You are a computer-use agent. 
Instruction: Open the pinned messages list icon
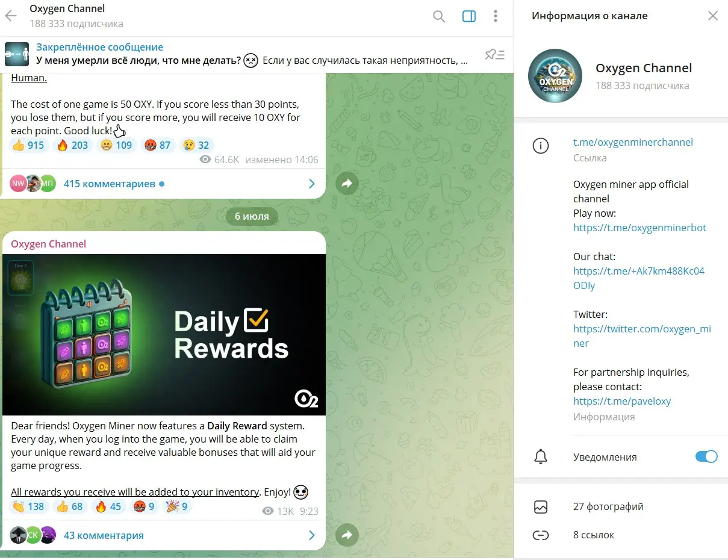pyautogui.click(x=494, y=55)
